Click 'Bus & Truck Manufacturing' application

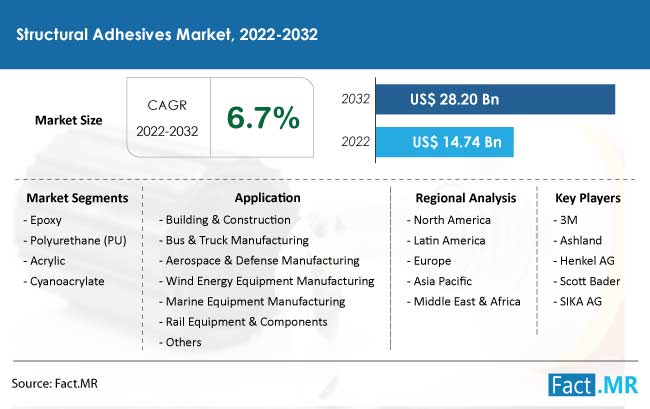point(237,240)
